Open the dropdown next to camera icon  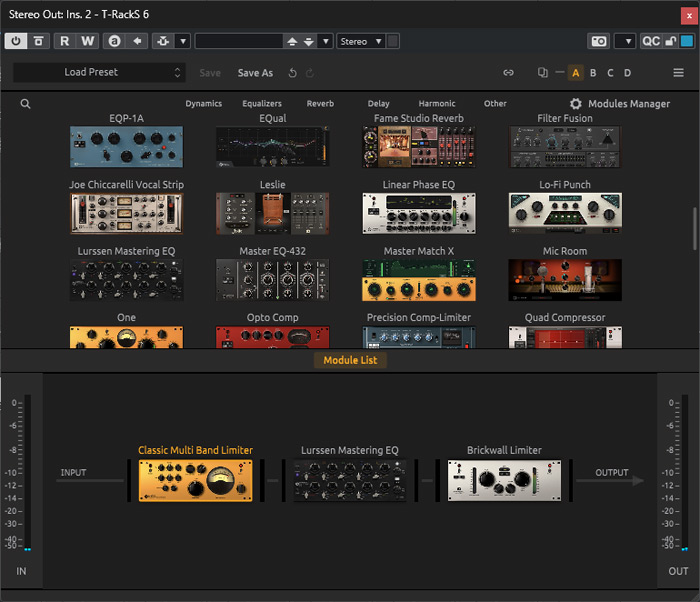(625, 41)
